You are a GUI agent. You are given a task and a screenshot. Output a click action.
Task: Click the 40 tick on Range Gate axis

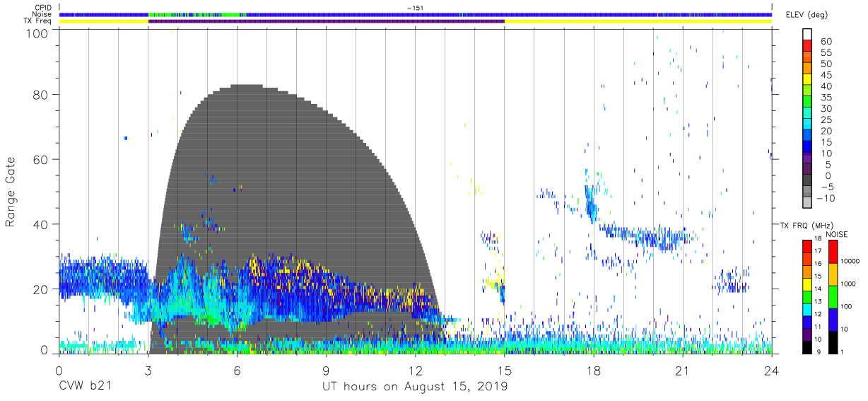[x=41, y=224]
